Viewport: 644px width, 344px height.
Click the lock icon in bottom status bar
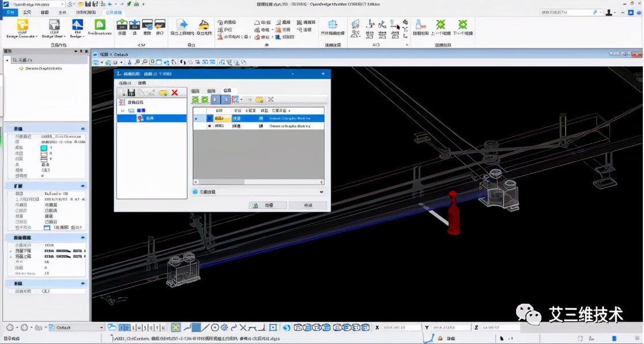pos(440,339)
